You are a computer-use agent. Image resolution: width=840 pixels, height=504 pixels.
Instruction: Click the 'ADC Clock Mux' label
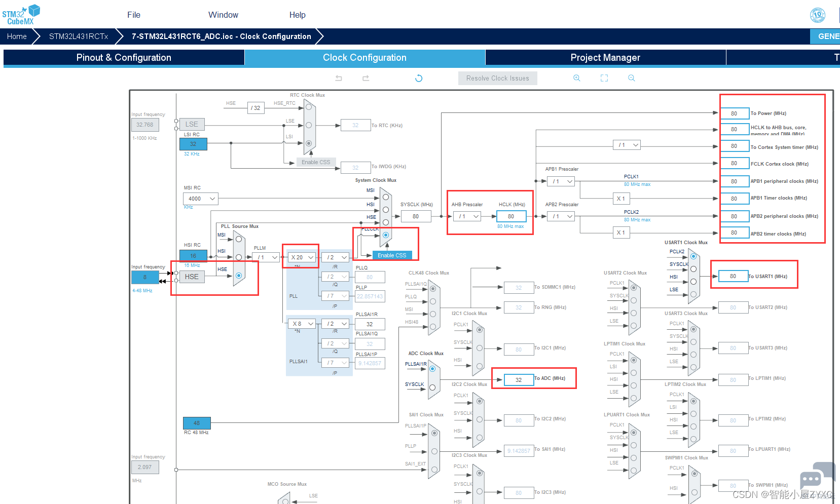click(426, 354)
